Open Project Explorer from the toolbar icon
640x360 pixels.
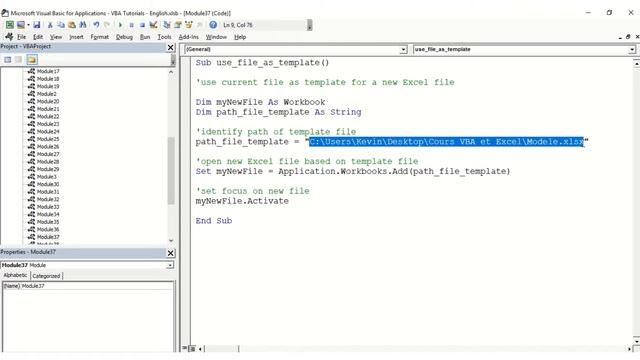click(x=167, y=25)
